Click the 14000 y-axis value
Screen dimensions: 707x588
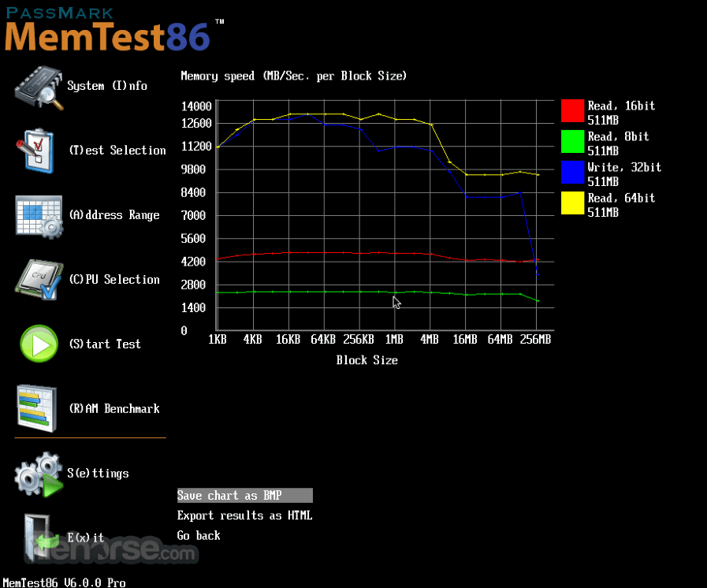196,106
